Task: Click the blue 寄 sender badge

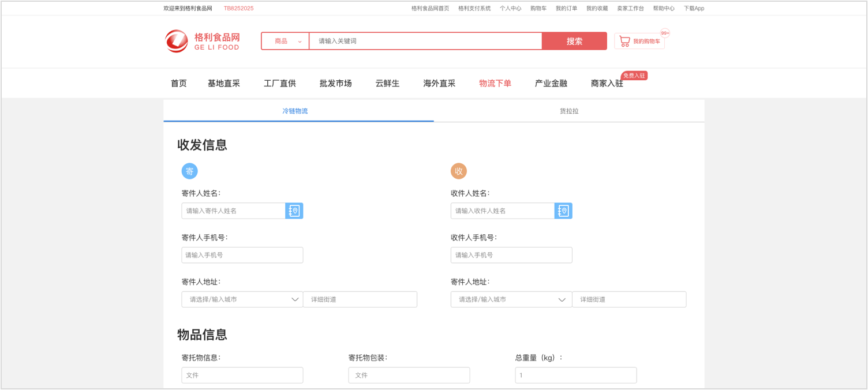Action: coord(189,171)
